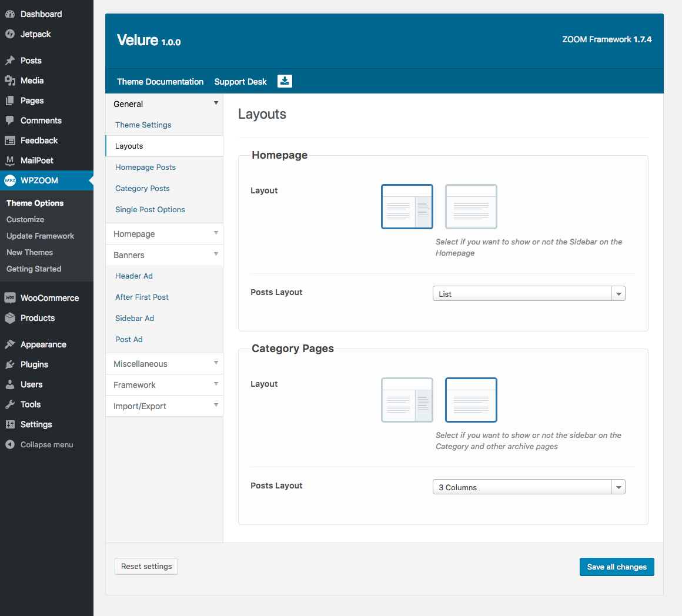Open the Theme Documentation link

pyautogui.click(x=160, y=82)
